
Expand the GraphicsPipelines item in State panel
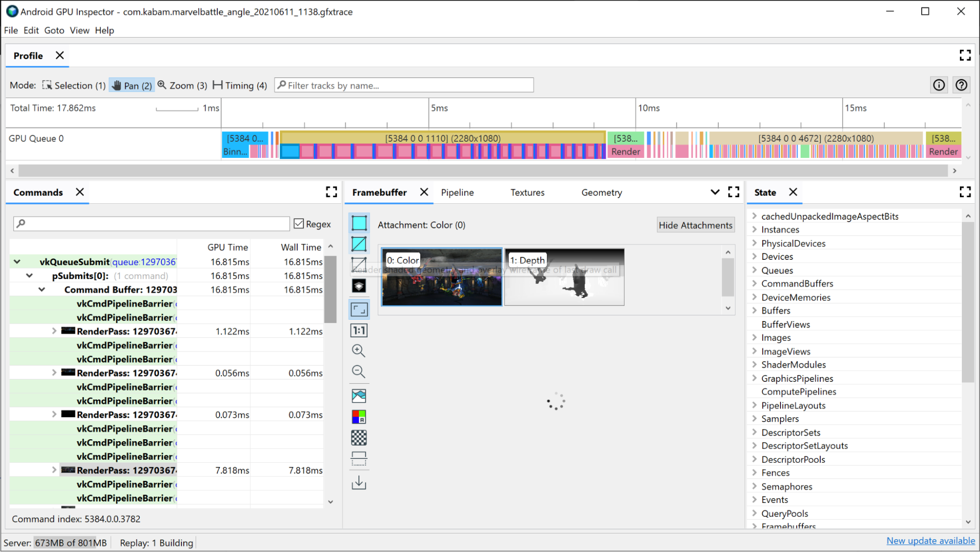click(x=754, y=377)
